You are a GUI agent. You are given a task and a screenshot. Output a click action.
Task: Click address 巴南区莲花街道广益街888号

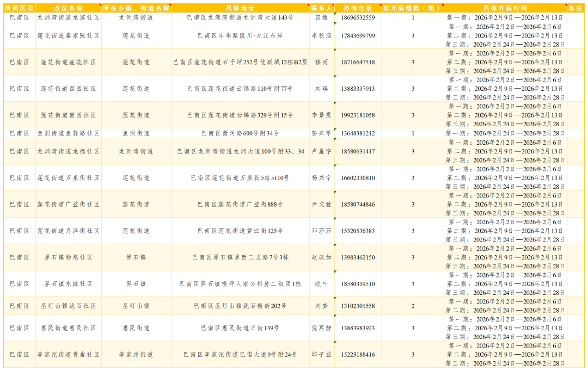(240, 205)
